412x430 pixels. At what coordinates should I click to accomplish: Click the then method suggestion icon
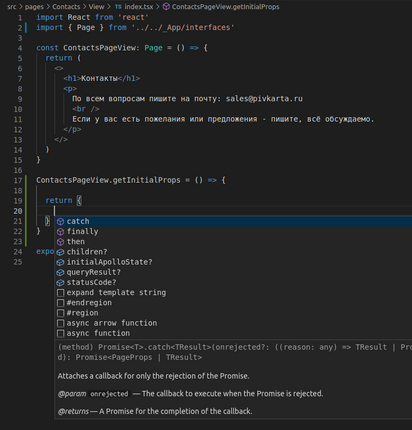point(60,242)
